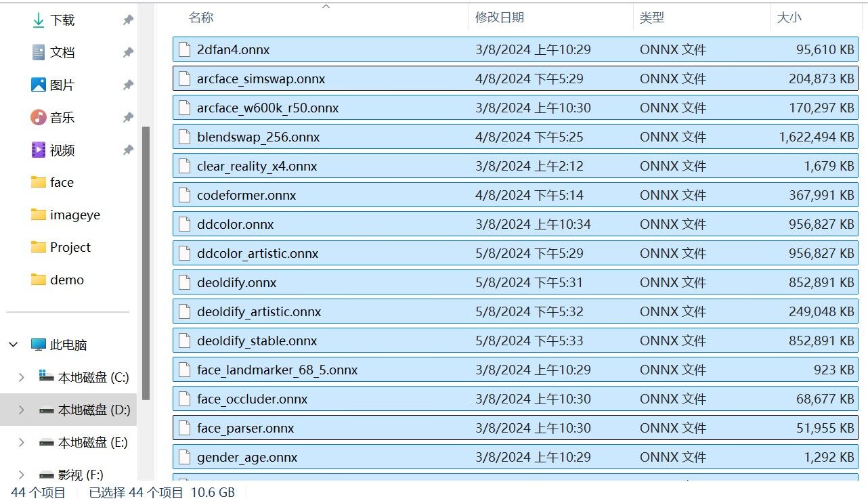
Task: Click ONNX 文件 type for gender_age.onnx
Action: pos(673,457)
